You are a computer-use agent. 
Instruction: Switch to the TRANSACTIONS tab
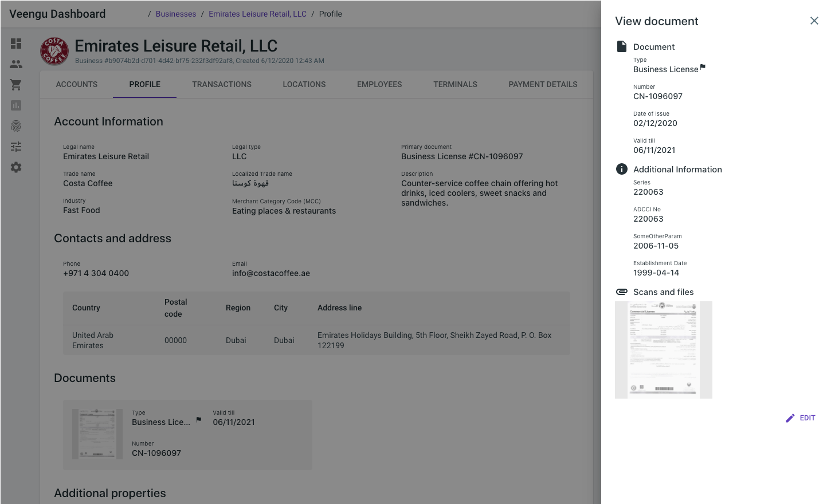222,84
